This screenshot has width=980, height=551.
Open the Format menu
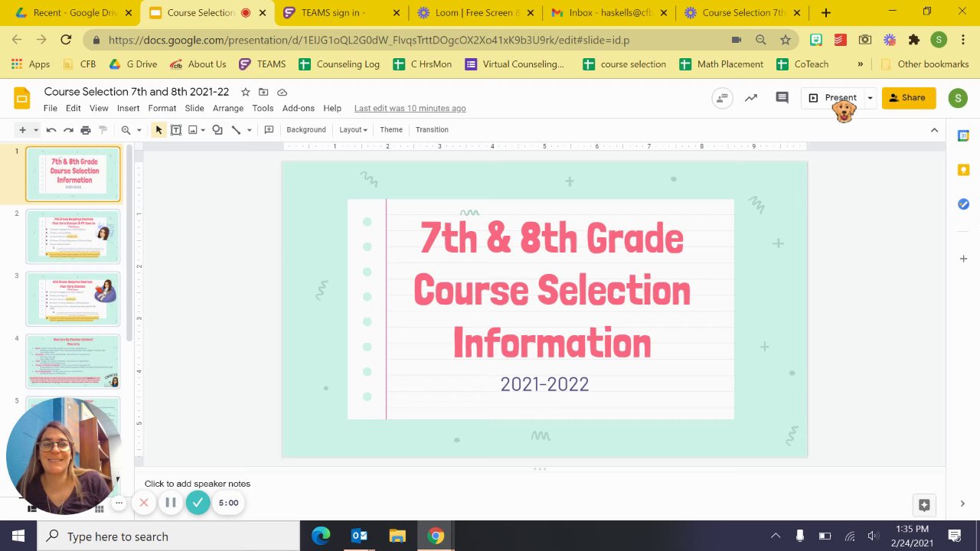162,109
